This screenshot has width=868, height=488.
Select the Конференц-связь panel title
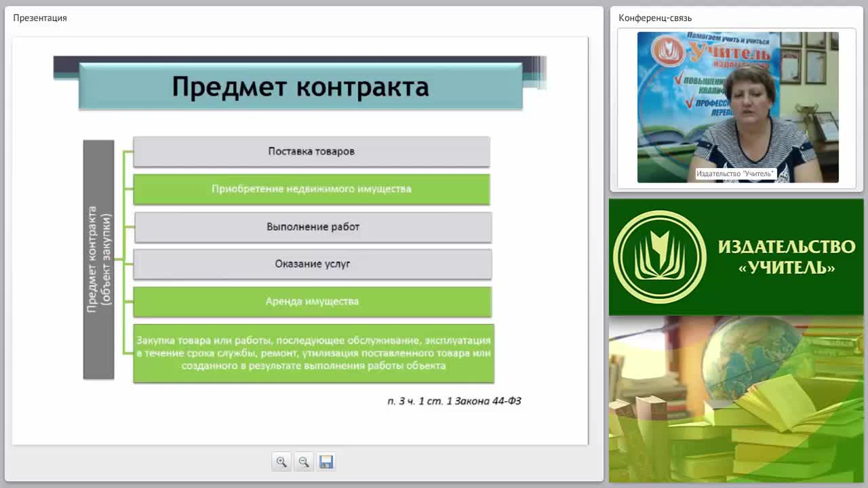(655, 18)
